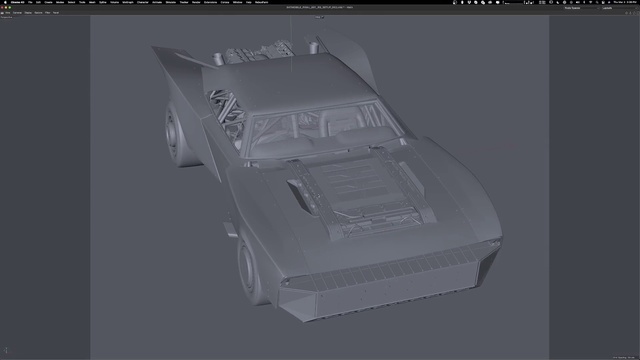Open the Modes menu
Viewport: 640px width, 360px height.
[60, 2]
